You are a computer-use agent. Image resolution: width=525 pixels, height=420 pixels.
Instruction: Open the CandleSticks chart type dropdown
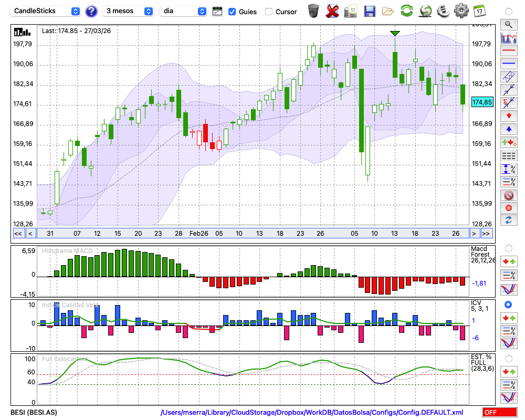coord(45,11)
